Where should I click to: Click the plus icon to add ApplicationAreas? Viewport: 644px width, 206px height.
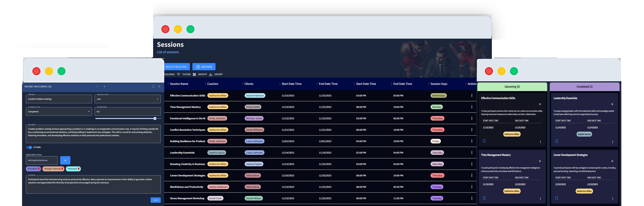coord(65,160)
